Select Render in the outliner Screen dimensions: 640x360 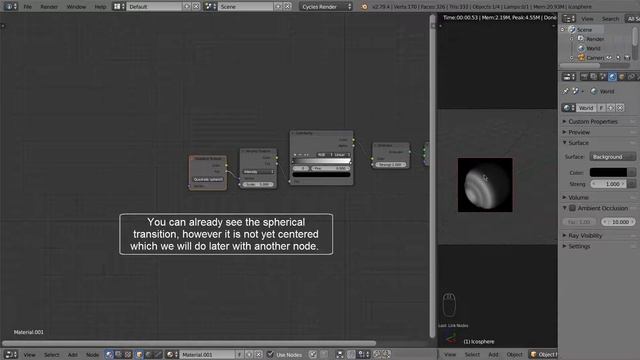[595, 39]
